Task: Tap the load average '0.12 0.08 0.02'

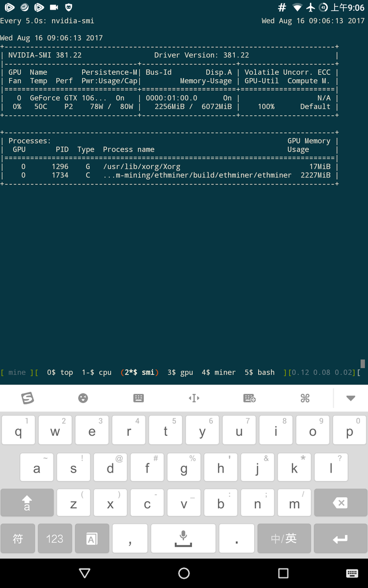Action: 322,372
